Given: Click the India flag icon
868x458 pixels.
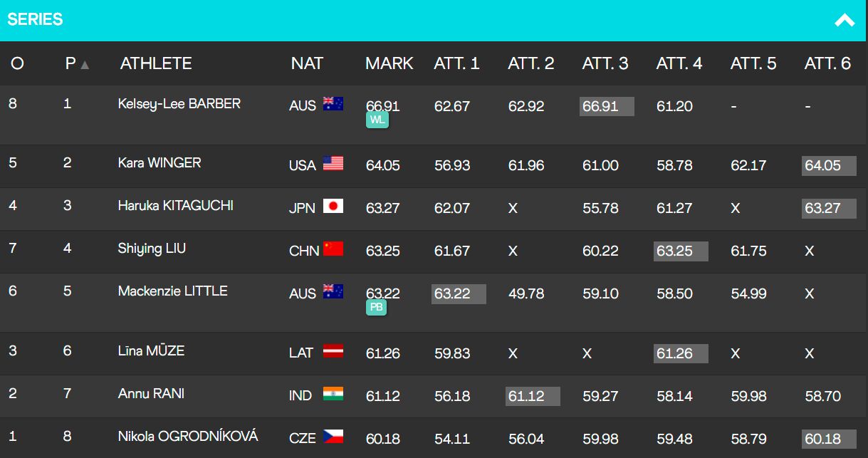Looking at the screenshot, I should (x=333, y=394).
